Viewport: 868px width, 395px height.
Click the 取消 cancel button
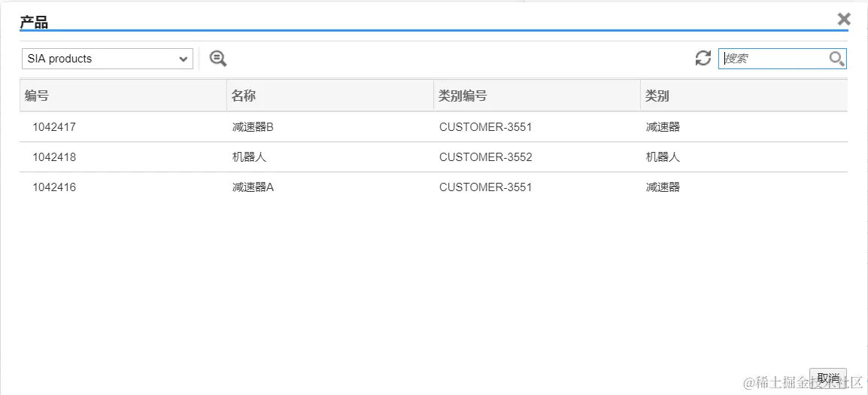pos(827,378)
